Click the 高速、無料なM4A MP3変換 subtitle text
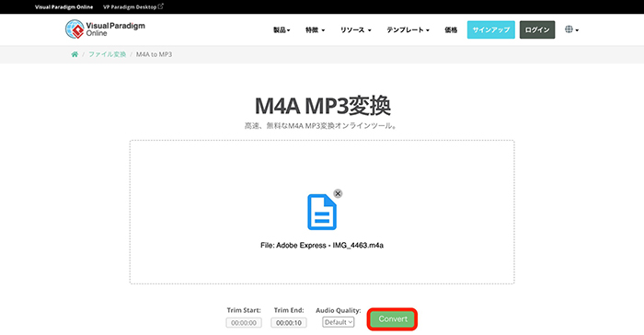Image resolution: width=644 pixels, height=335 pixels. tap(322, 126)
